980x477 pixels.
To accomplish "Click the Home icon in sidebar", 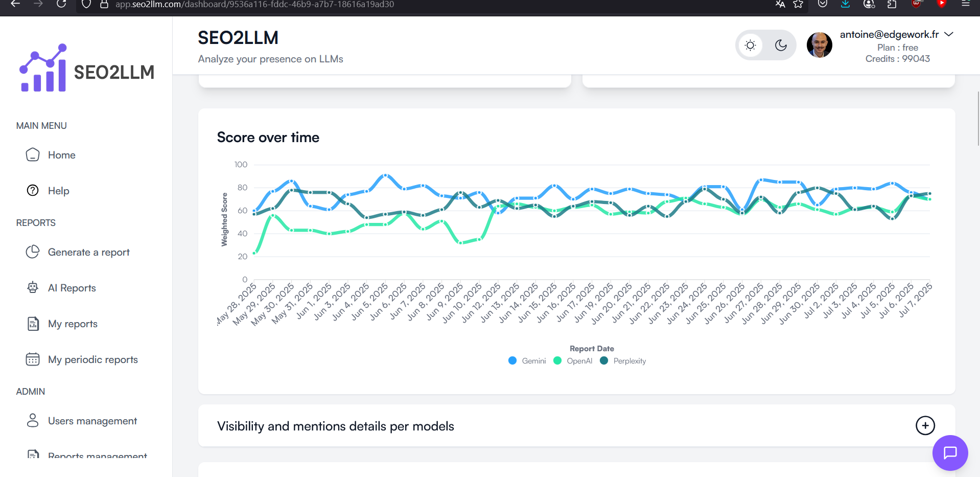I will click(33, 155).
